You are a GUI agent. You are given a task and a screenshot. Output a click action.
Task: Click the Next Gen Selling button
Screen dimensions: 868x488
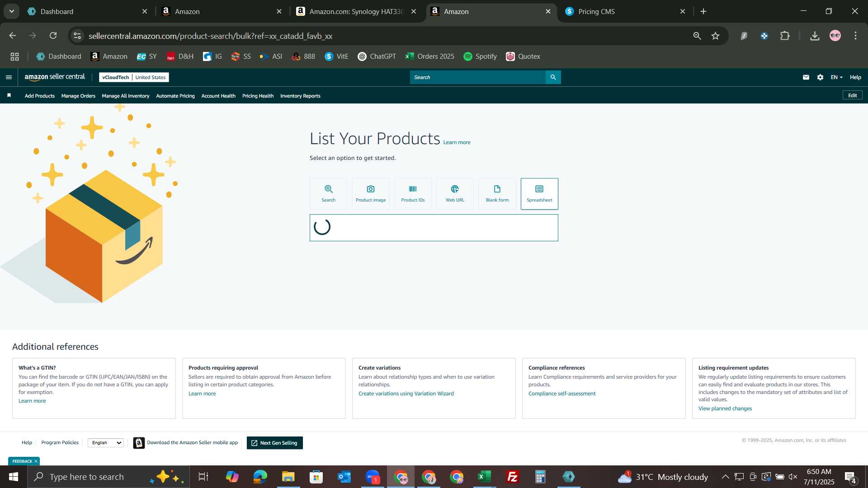click(275, 443)
